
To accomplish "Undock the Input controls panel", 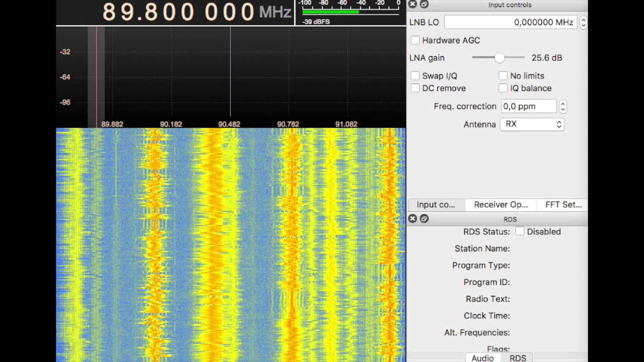I will 424,5.
